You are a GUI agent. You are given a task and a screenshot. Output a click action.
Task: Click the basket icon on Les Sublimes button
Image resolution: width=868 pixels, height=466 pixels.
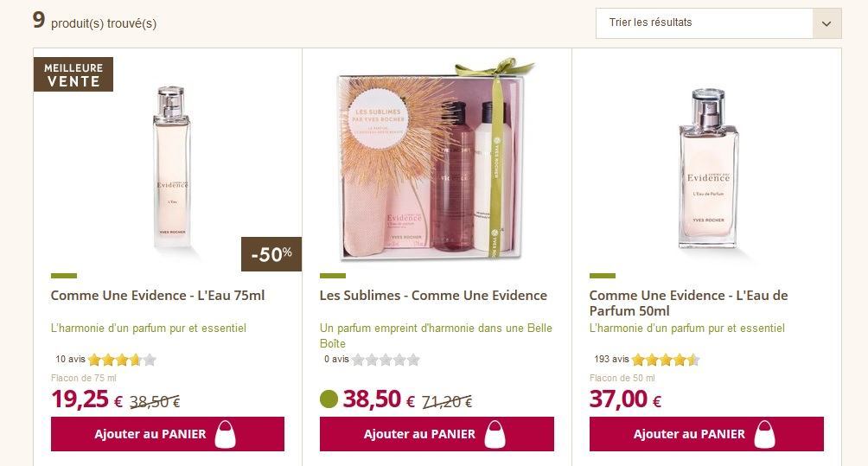(x=495, y=434)
